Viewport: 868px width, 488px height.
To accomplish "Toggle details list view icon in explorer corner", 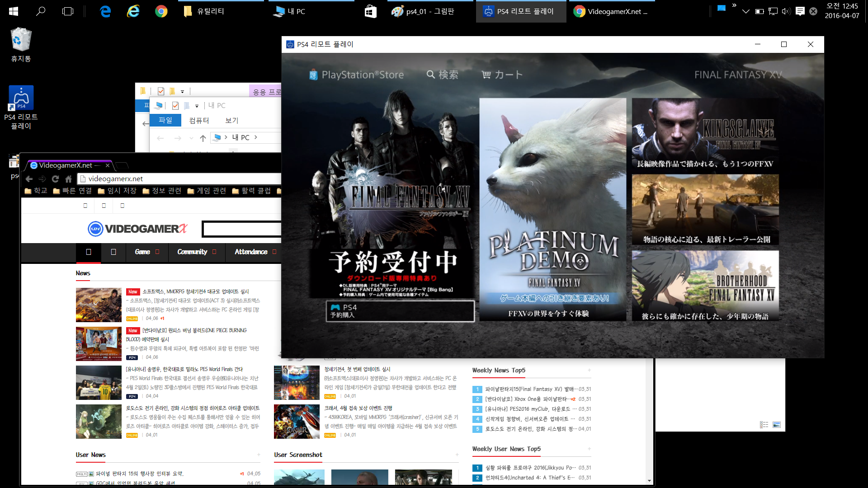I will click(x=764, y=425).
